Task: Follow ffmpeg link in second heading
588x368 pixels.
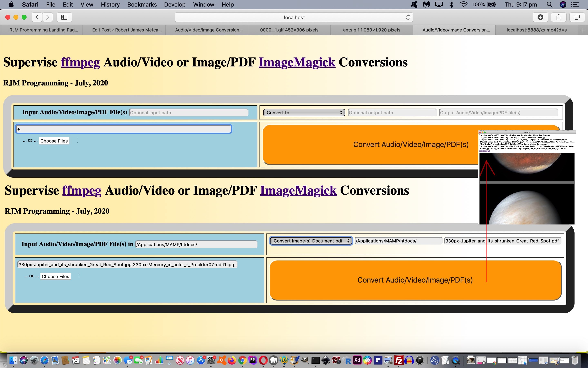Action: click(82, 191)
